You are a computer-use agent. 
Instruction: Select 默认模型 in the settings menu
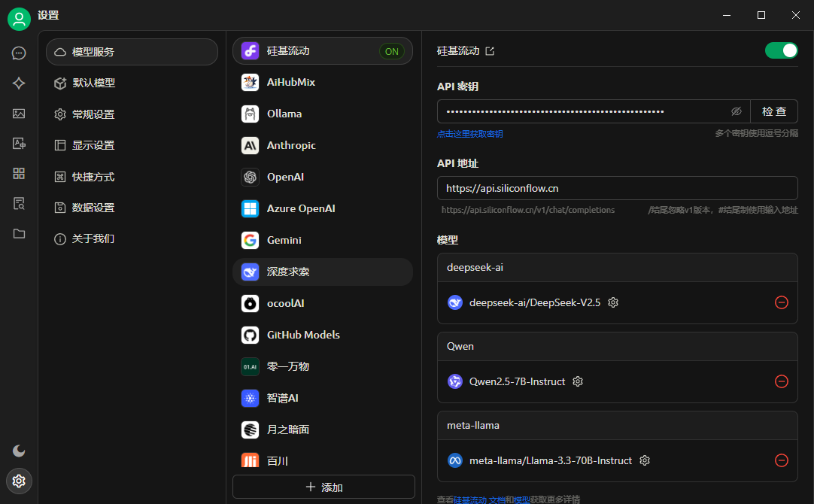pyautogui.click(x=93, y=83)
